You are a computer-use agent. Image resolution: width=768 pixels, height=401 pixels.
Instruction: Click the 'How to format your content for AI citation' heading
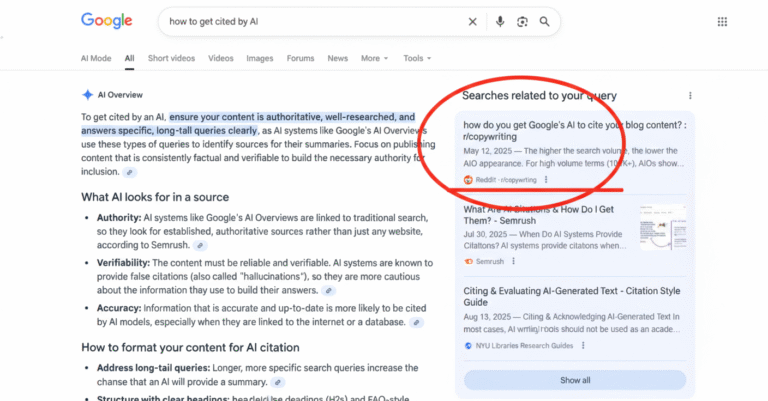[x=190, y=348]
